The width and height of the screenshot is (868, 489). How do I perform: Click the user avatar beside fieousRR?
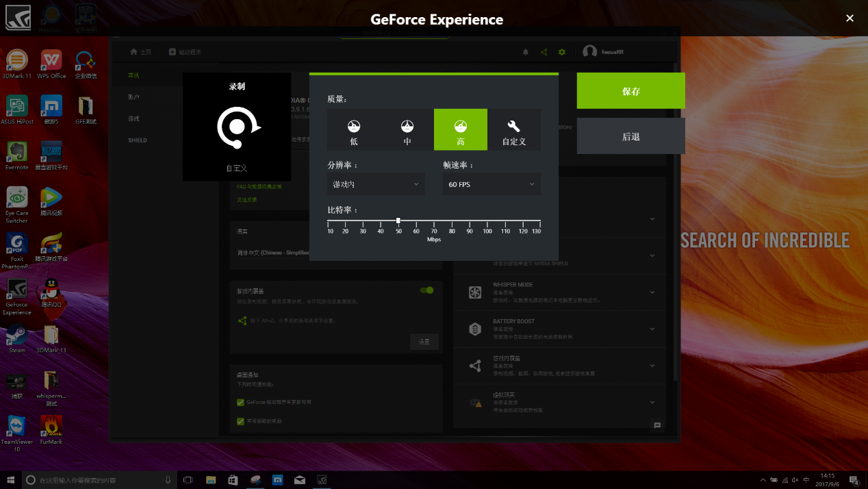(589, 52)
